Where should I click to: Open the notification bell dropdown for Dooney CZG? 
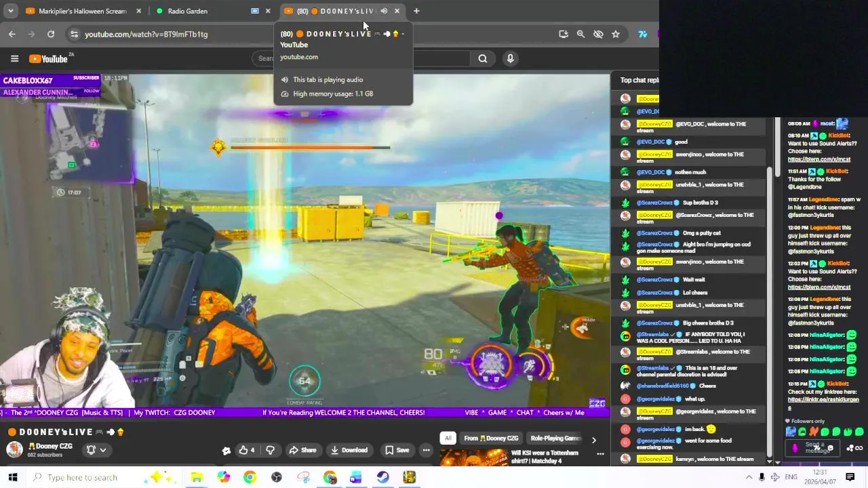[95, 450]
